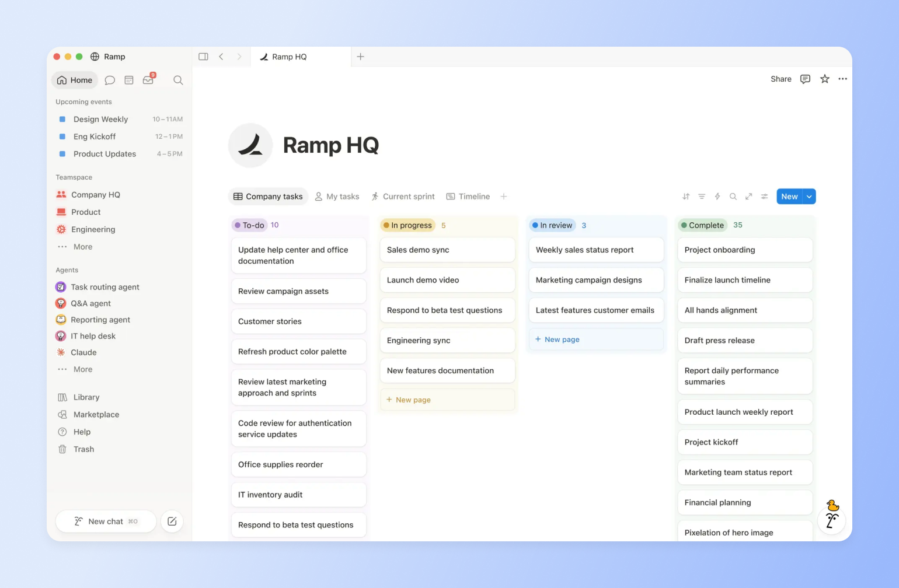The height and width of the screenshot is (588, 899).
Task: Add a new view with plus icon
Action: 503,197
